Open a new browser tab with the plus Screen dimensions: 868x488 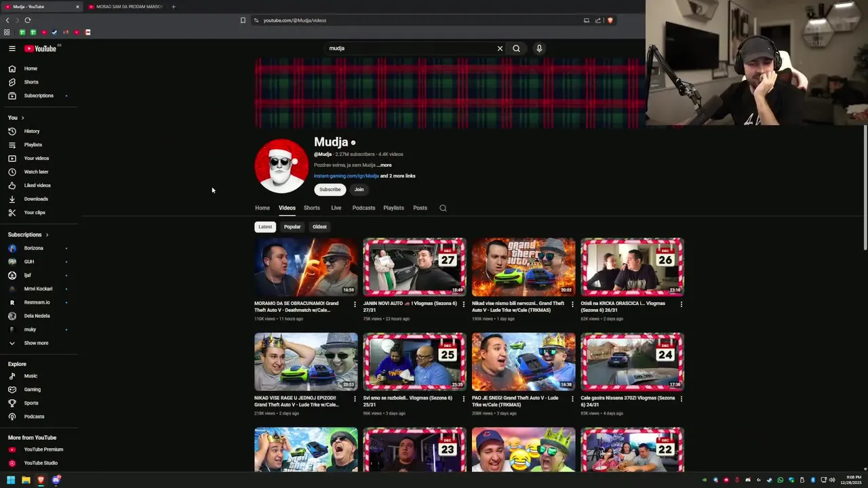coord(173,7)
